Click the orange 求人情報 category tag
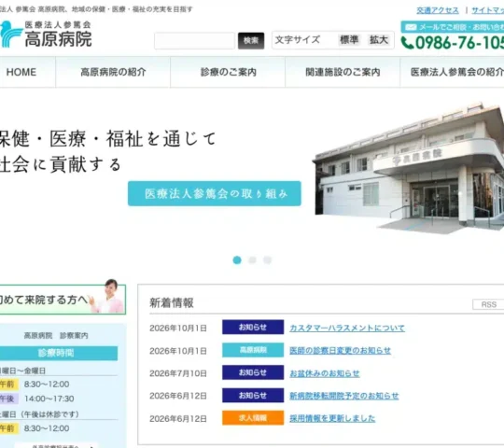This screenshot has width=504, height=448. [253, 418]
